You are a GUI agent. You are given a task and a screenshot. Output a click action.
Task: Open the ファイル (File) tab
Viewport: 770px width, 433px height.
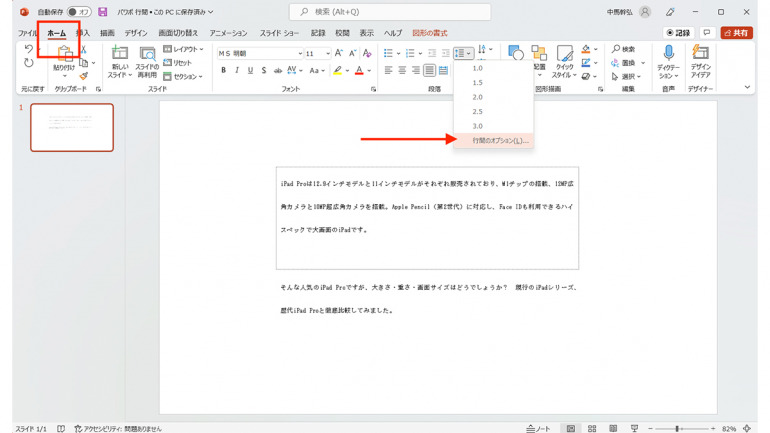[27, 33]
